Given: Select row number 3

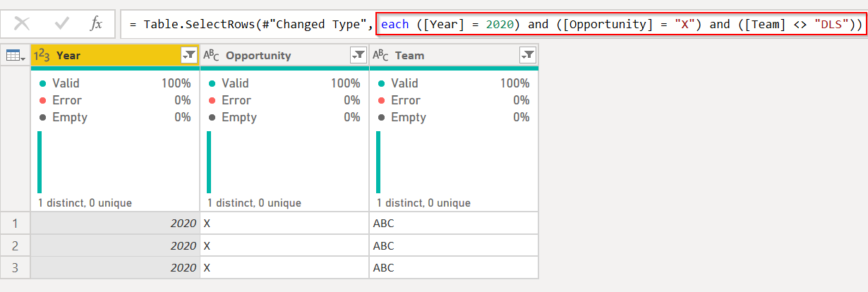Looking at the screenshot, I should (16, 267).
